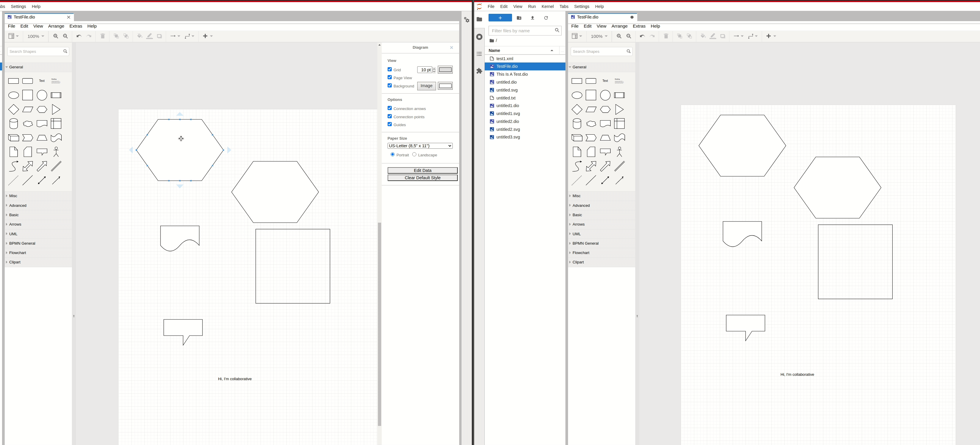Open Extras menu in left diagram editor
The width and height of the screenshot is (980, 445).
76,26
